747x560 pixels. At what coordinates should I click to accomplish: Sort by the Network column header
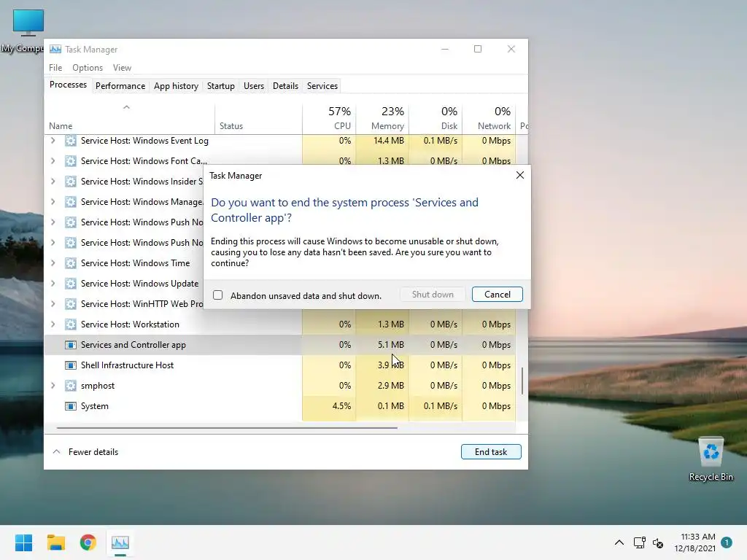[x=489, y=118]
